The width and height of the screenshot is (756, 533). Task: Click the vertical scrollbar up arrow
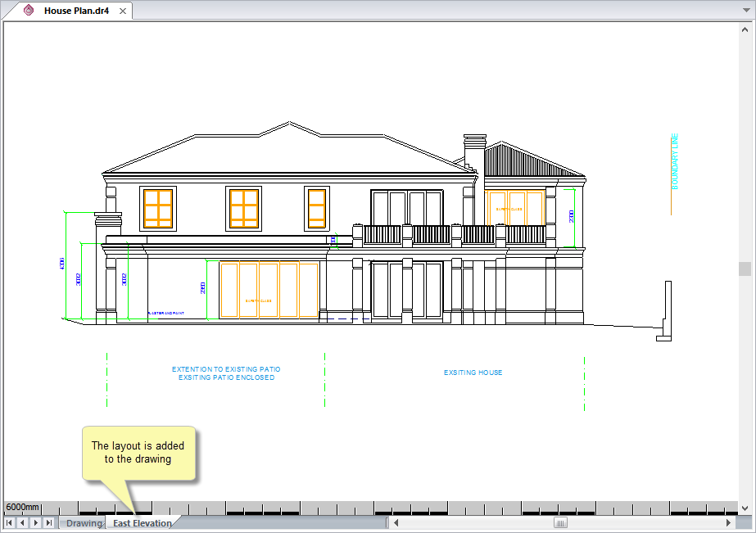click(x=745, y=30)
